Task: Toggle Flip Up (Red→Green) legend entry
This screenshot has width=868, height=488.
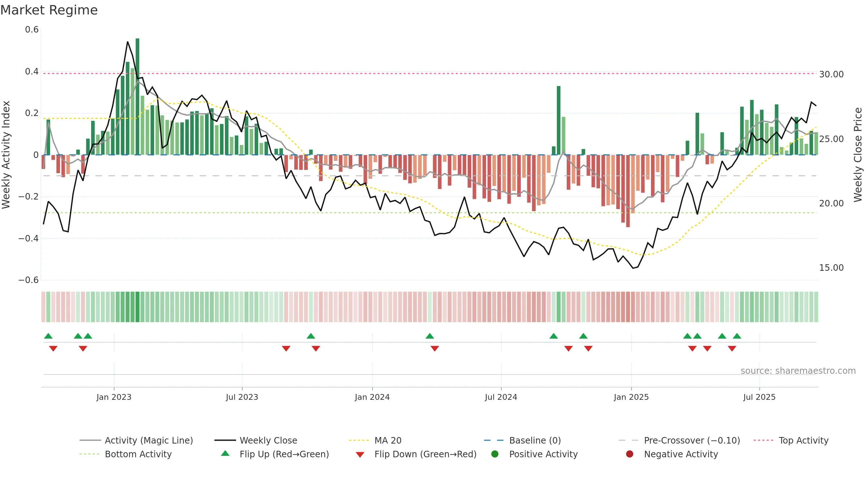Action: [275, 454]
